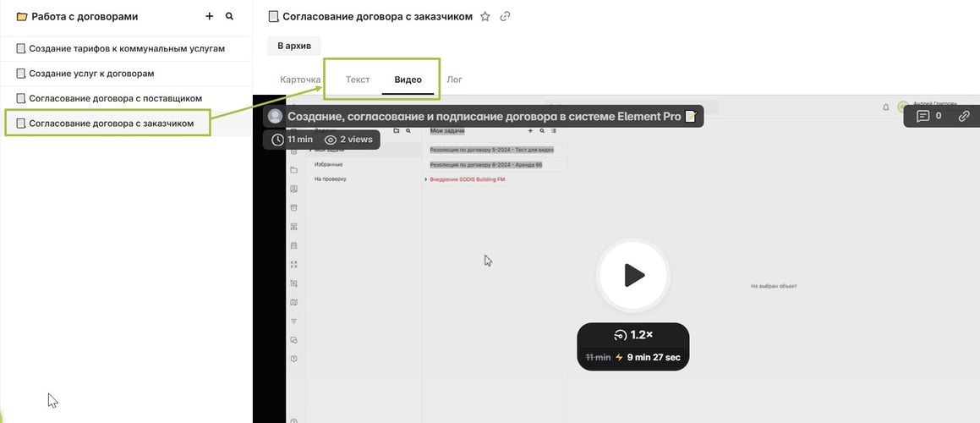Image resolution: width=980 pixels, height=423 pixels.
Task: Click the 2 views counter
Action: click(348, 140)
